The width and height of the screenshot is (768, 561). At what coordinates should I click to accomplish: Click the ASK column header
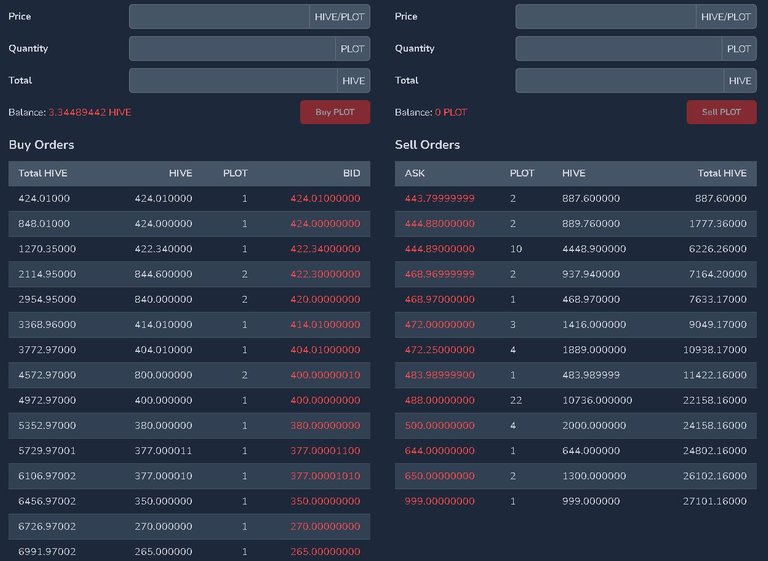click(x=415, y=173)
